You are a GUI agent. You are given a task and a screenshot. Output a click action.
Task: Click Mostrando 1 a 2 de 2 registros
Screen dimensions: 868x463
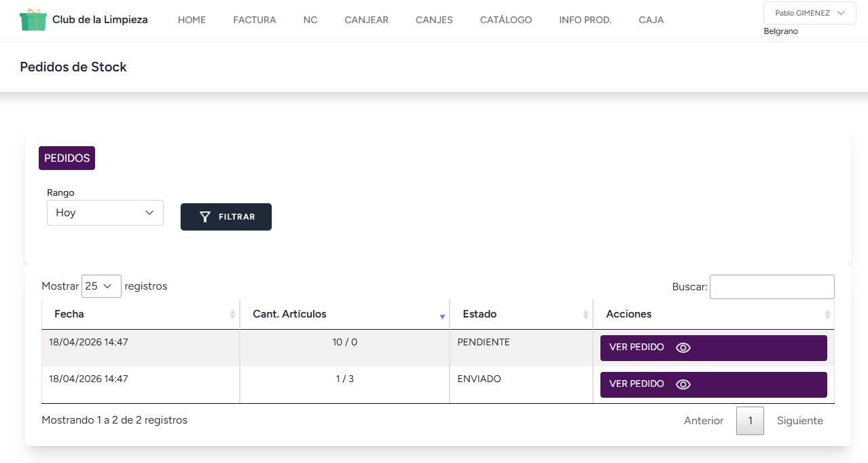(x=114, y=420)
